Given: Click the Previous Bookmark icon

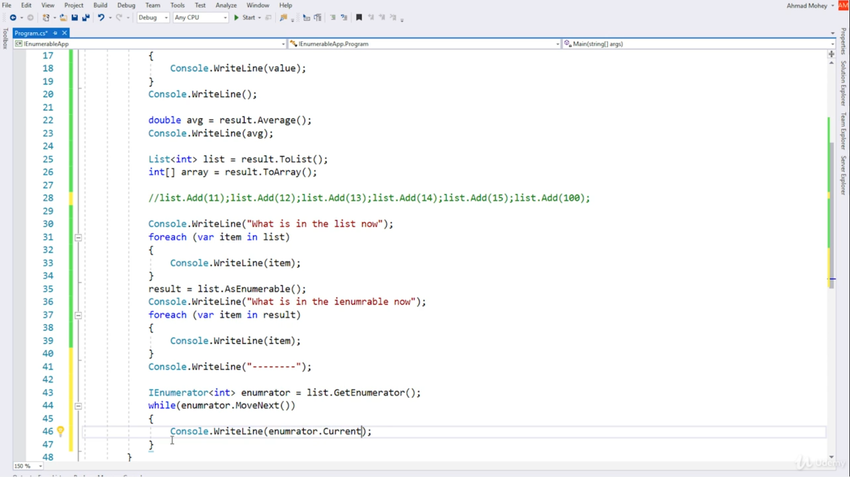Looking at the screenshot, I should point(371,17).
